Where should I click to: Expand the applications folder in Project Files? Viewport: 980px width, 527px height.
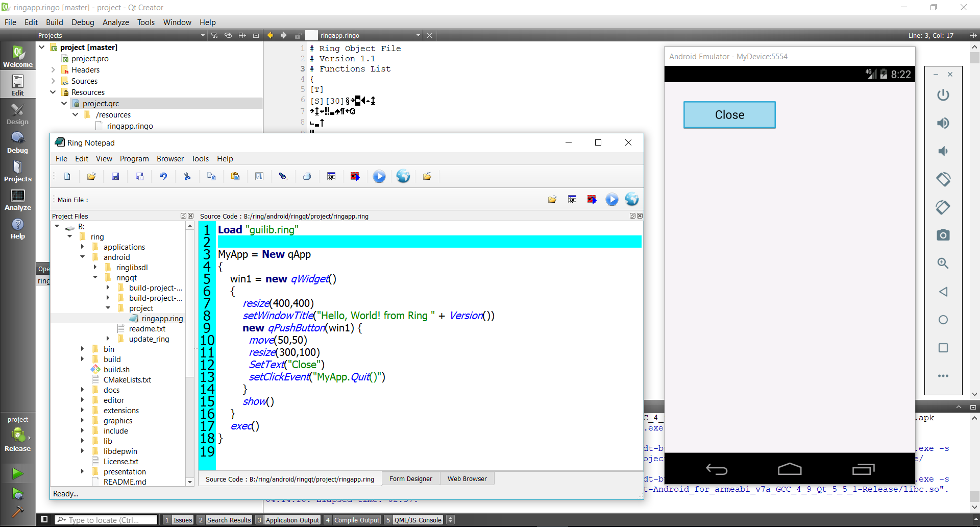pyautogui.click(x=83, y=247)
